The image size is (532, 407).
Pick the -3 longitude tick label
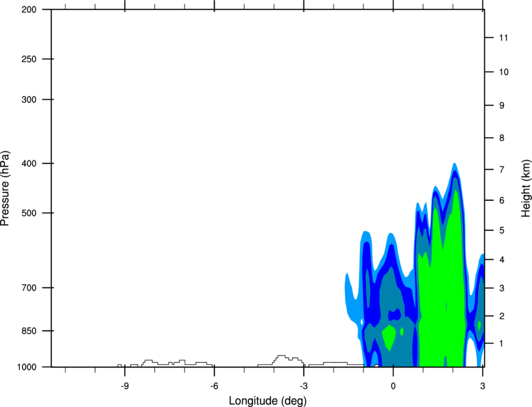(x=304, y=386)
